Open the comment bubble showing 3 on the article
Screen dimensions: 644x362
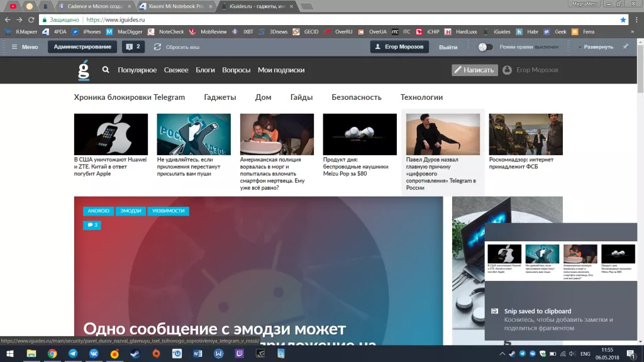(x=92, y=224)
